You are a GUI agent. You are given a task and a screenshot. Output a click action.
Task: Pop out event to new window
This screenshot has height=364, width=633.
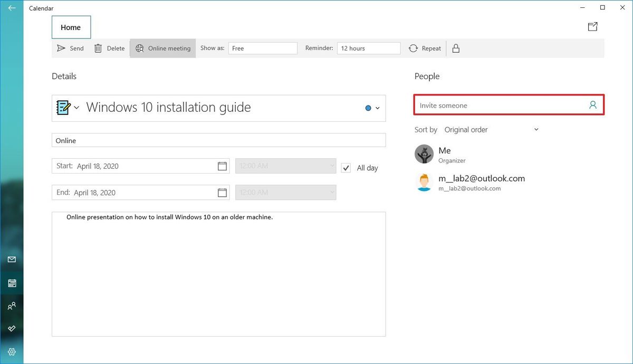pyautogui.click(x=592, y=27)
